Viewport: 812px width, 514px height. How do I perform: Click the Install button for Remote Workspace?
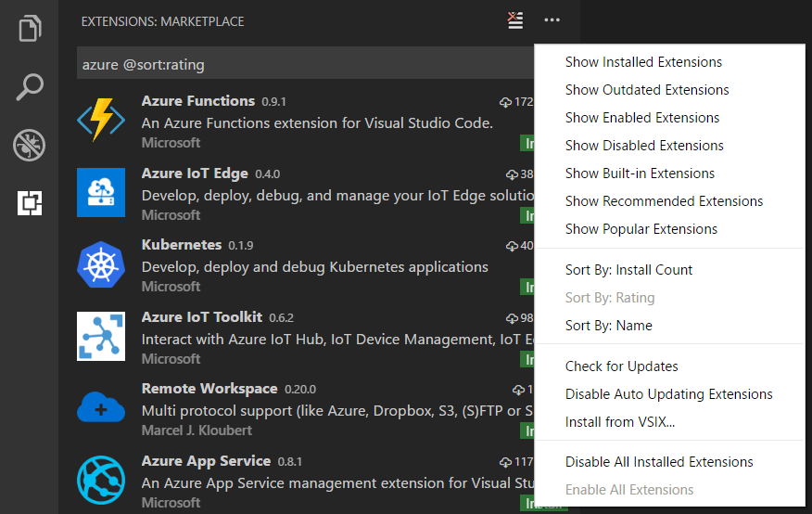pos(527,431)
